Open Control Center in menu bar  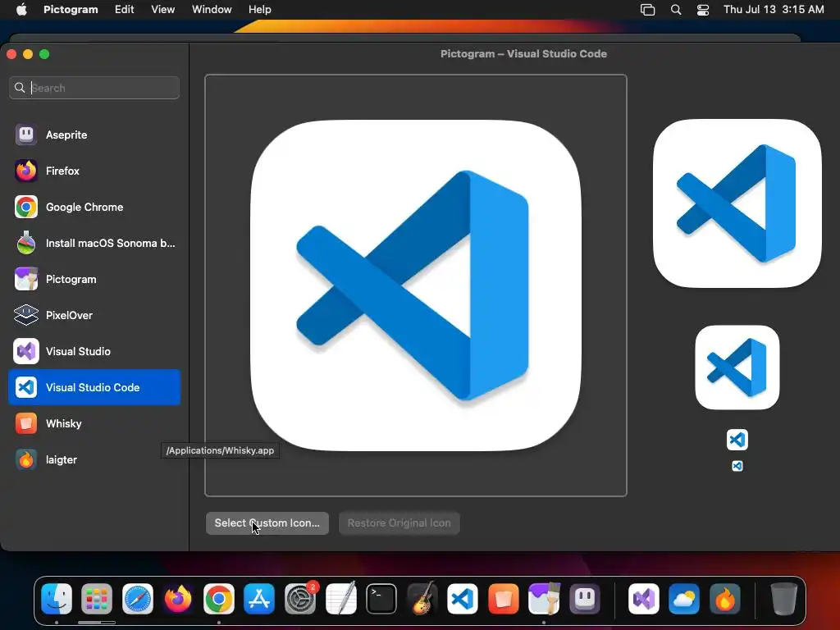(x=703, y=10)
